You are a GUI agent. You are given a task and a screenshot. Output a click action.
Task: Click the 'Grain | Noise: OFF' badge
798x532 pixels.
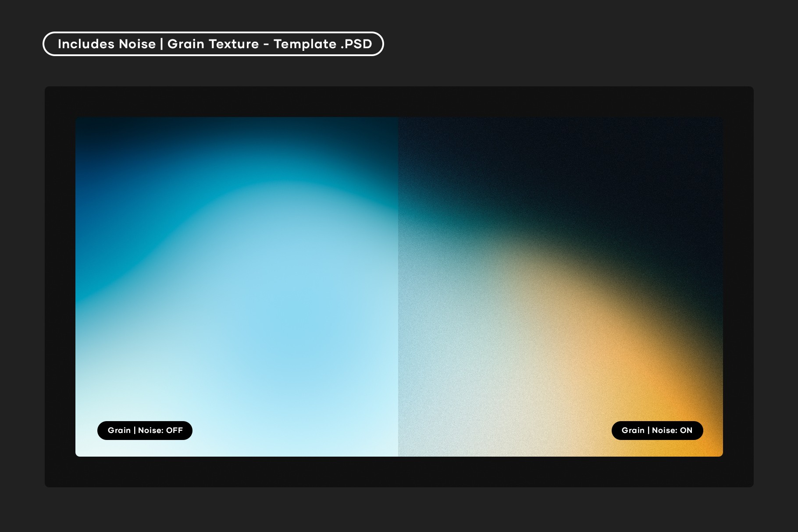coord(145,430)
